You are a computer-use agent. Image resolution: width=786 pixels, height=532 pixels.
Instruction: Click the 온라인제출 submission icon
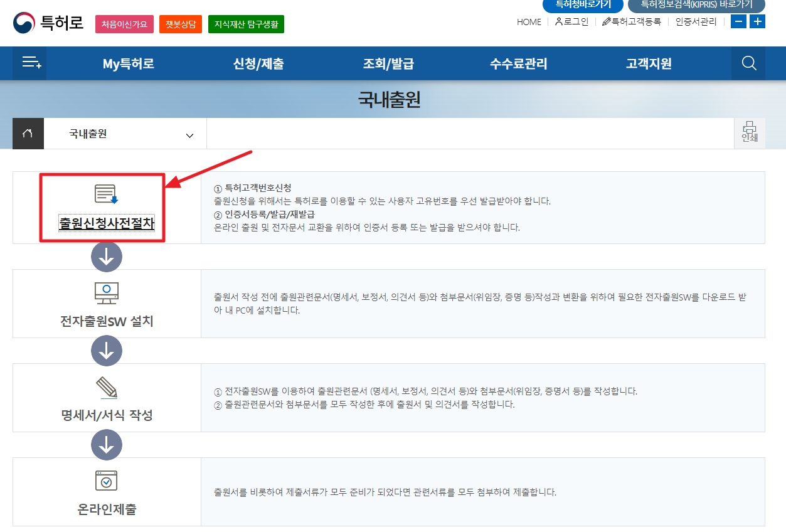point(106,481)
